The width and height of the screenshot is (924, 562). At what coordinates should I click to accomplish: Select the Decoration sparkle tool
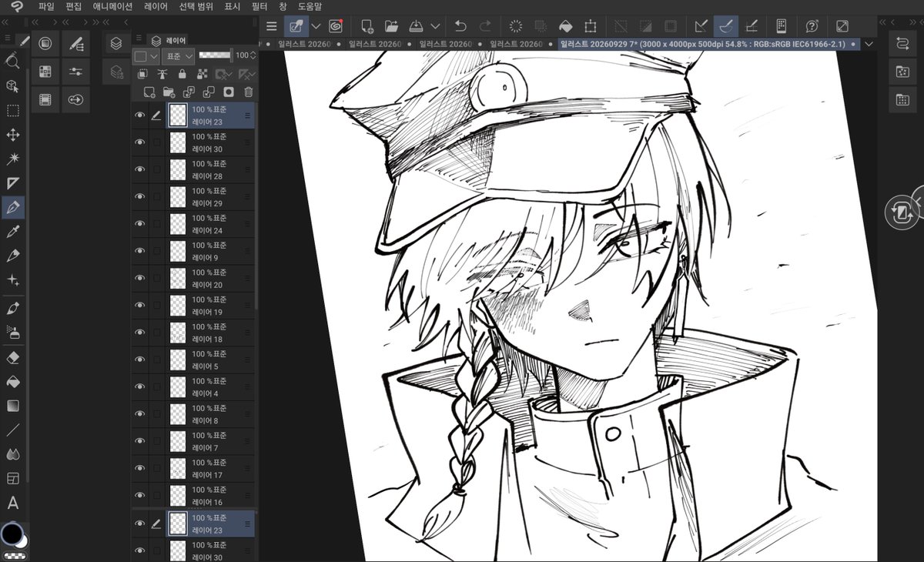tap(13, 280)
